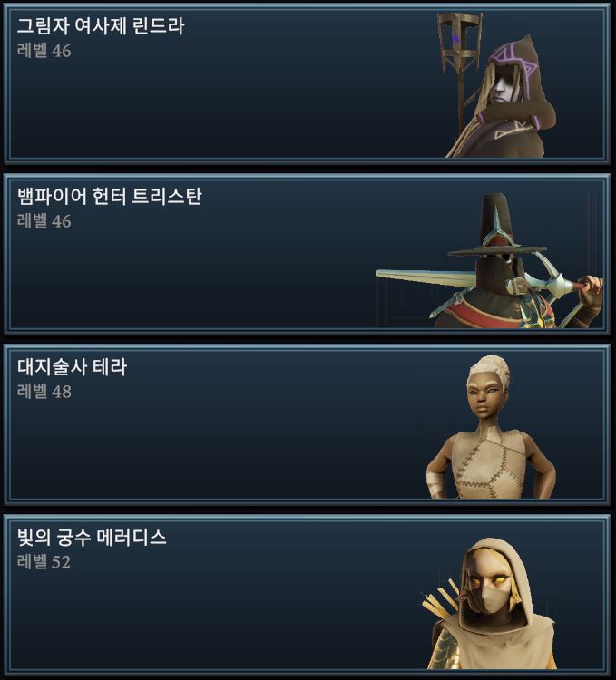Screen dimensions: 616x680
Task: Open the 대지술사 테라 boss entry
Action: click(x=308, y=424)
